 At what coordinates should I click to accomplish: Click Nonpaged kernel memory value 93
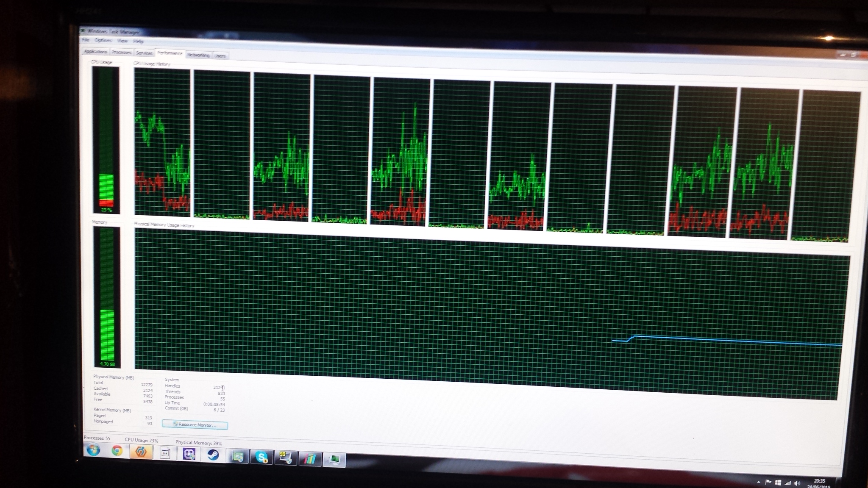150,424
